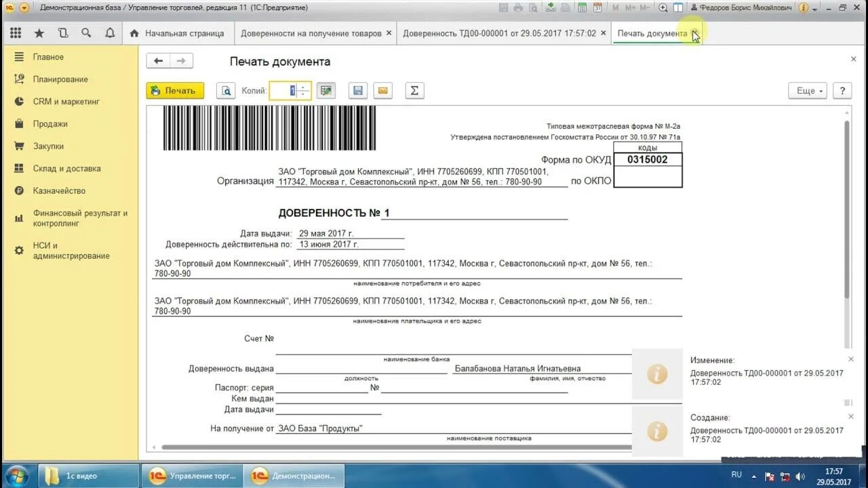868x488 pixels.
Task: Open the Продажи section
Action: [50, 124]
